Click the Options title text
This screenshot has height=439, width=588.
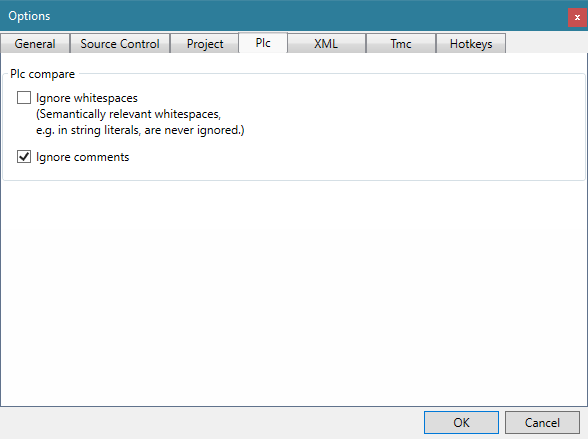(x=29, y=16)
